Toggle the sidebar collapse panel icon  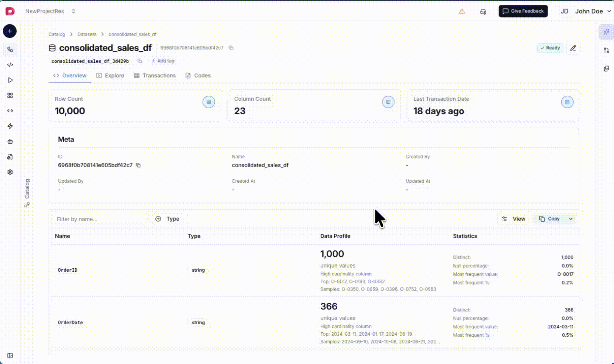pyautogui.click(x=10, y=356)
